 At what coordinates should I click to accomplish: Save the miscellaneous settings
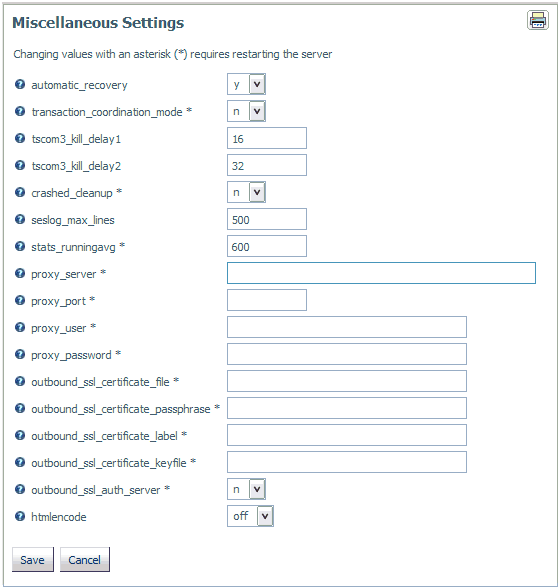point(33,560)
